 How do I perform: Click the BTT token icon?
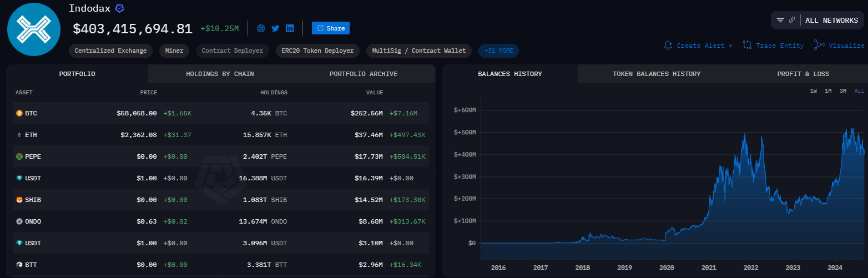click(19, 265)
